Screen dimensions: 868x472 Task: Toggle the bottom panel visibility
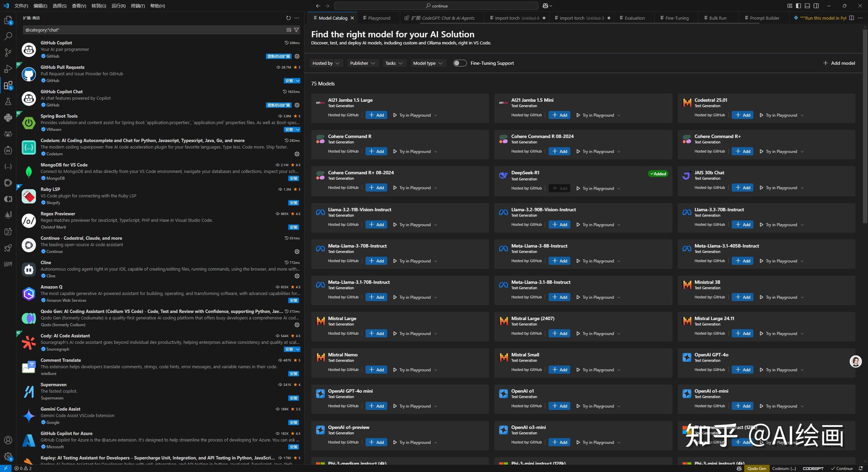(807, 6)
